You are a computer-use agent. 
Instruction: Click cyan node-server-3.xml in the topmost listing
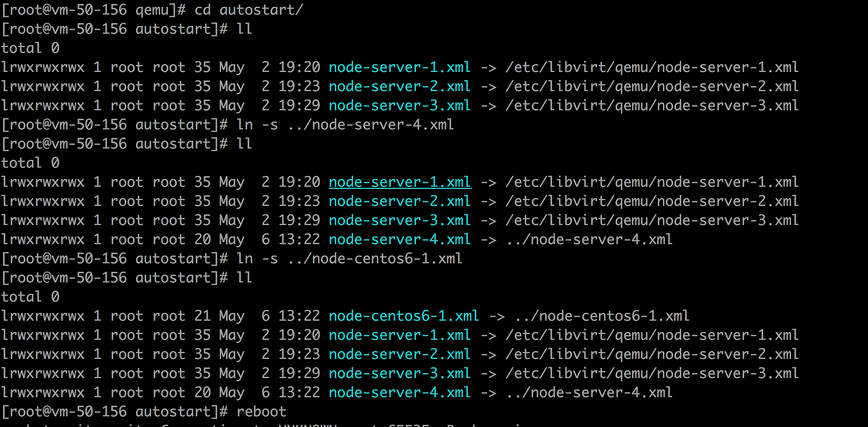point(400,106)
